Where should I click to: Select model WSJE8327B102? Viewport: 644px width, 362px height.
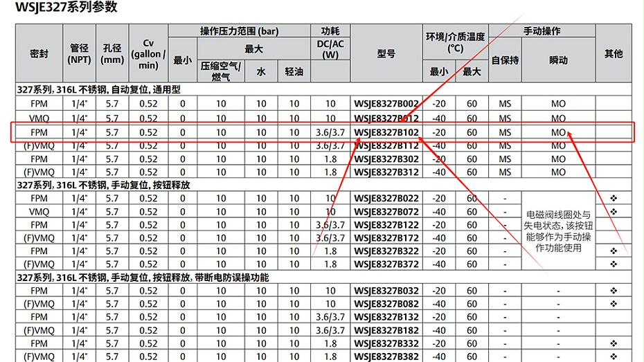coord(386,133)
